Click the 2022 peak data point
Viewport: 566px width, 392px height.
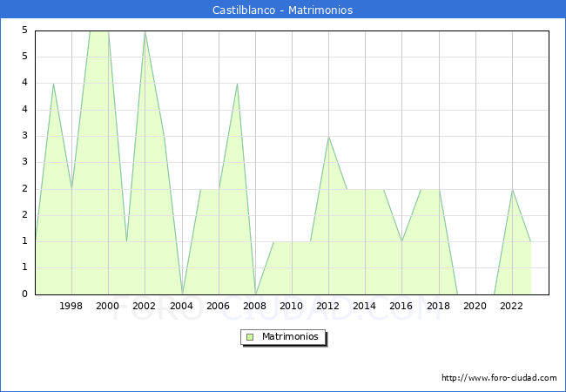512,189
